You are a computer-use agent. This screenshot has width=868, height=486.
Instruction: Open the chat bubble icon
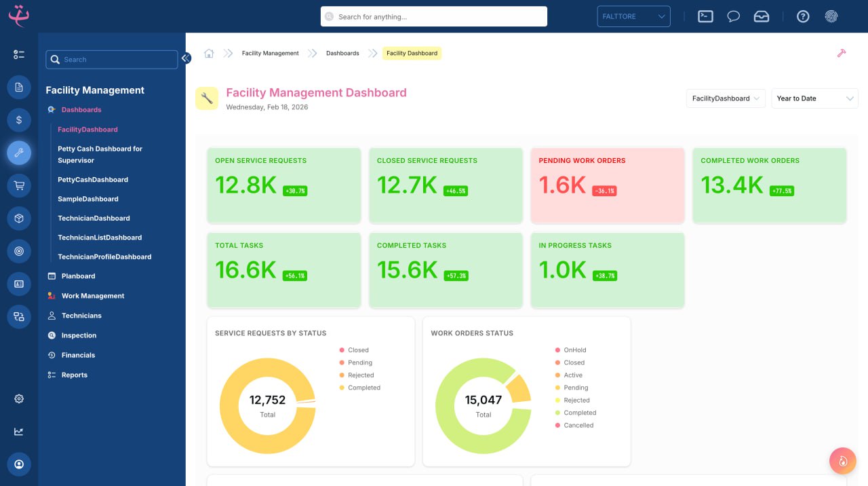tap(733, 16)
